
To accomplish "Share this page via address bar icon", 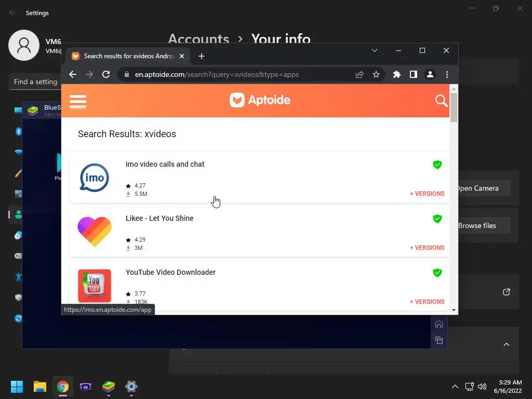I will 360,75.
